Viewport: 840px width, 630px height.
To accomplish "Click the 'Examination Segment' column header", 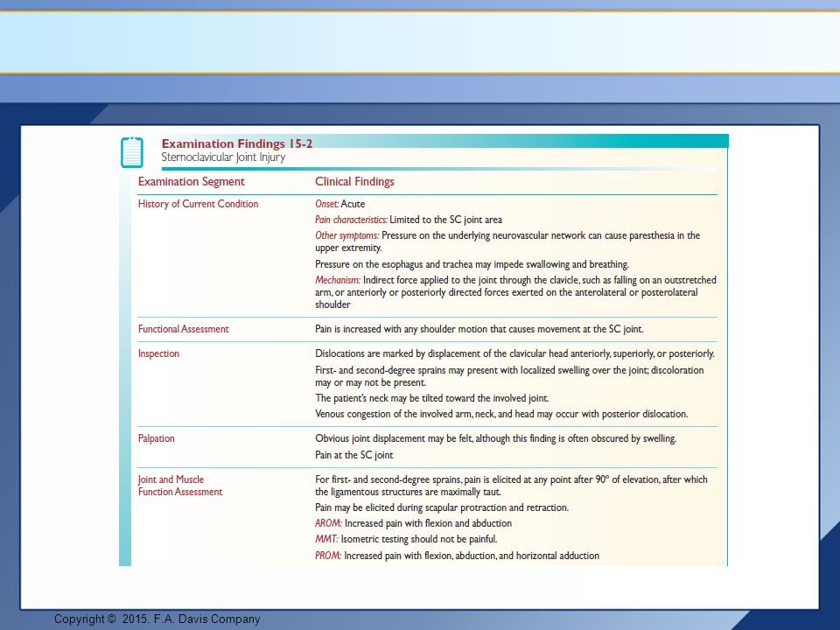I will pyautogui.click(x=192, y=182).
